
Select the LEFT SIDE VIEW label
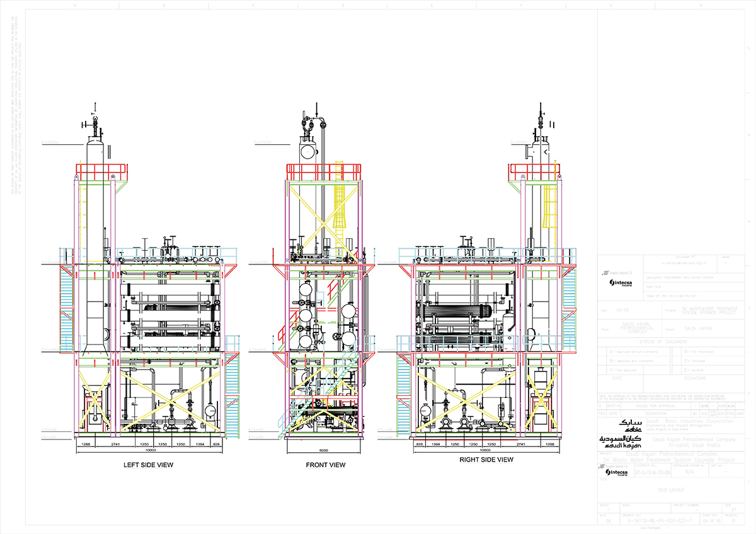149,465
